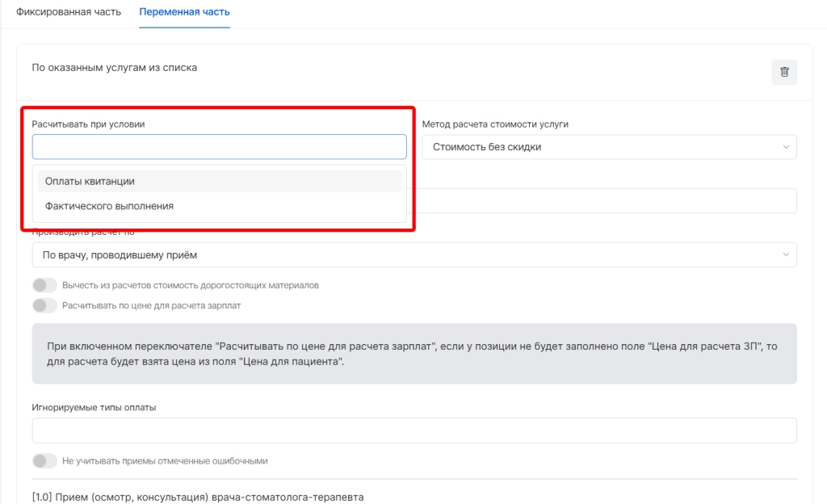This screenshot has width=827, height=504.
Task: Toggle "Расчитывать по цене для расчета зарплат"
Action: coord(44,305)
